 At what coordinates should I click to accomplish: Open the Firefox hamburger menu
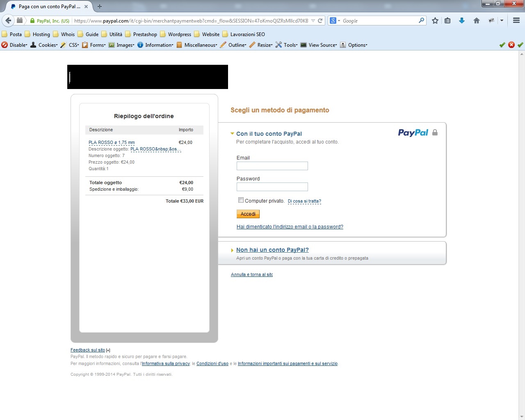click(516, 21)
